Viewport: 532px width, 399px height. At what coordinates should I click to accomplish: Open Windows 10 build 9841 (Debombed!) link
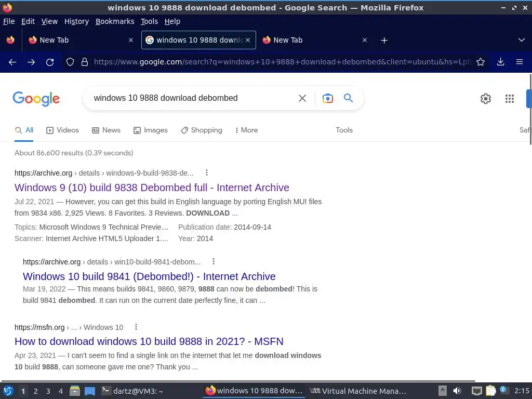point(149,276)
